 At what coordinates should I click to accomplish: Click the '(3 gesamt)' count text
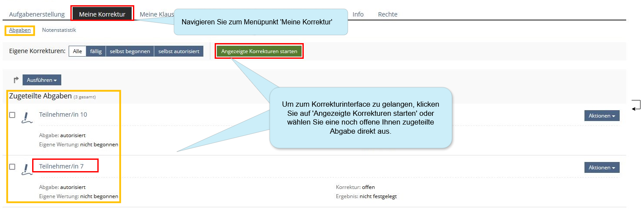[85, 97]
